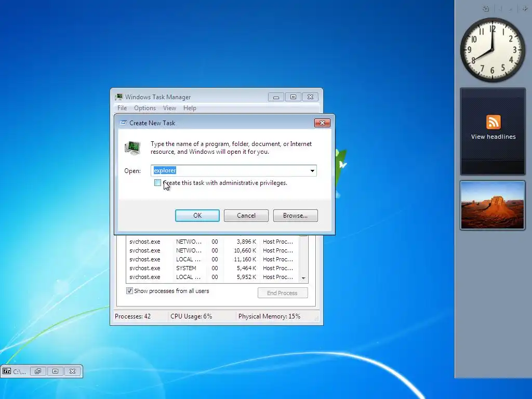Click the Cancel button

246,216
